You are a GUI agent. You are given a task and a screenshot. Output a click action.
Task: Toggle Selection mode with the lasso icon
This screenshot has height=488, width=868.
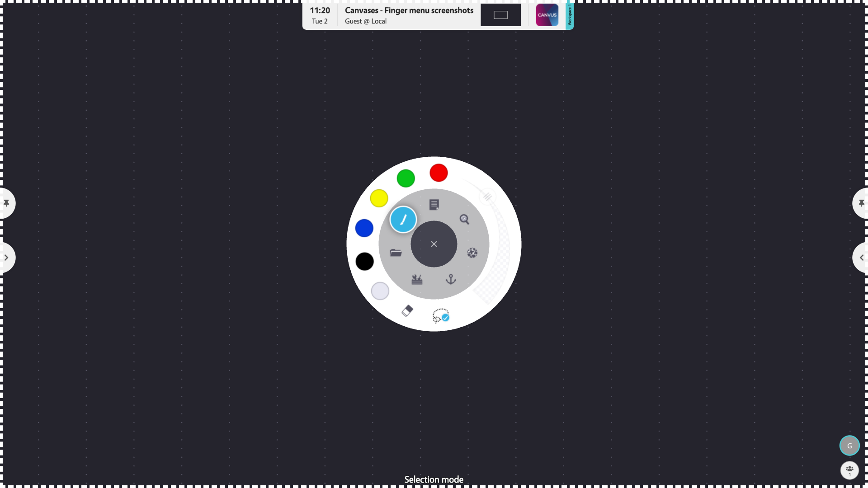click(441, 316)
